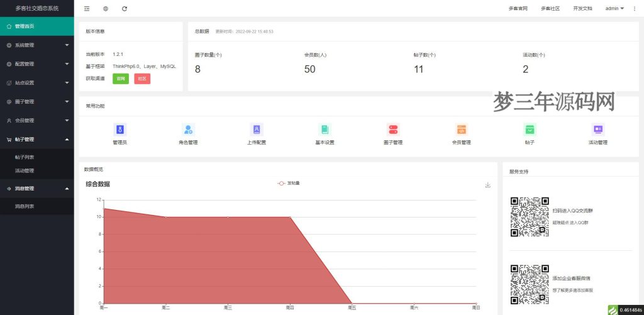
Task: Click the green 官网 button
Action: [121, 79]
